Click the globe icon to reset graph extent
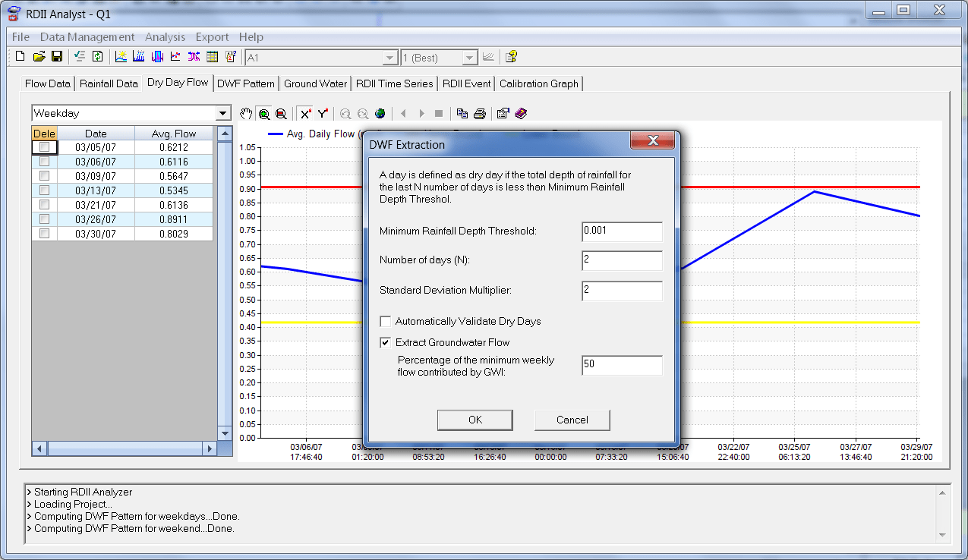The image size is (968, 560). pyautogui.click(x=380, y=113)
